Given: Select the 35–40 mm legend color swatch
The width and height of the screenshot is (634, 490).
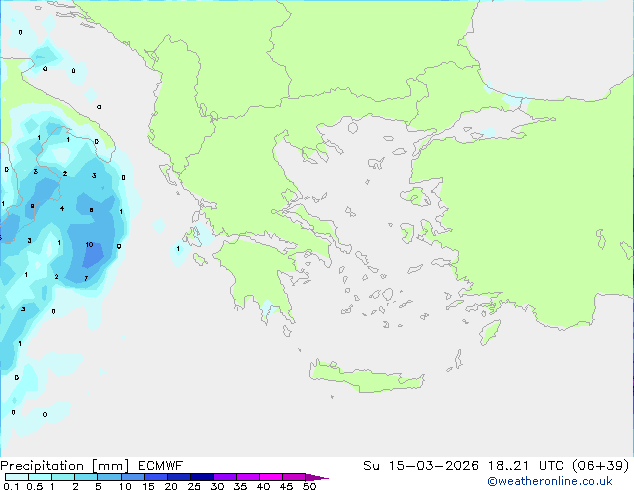Looking at the screenshot, I should 248,477.
